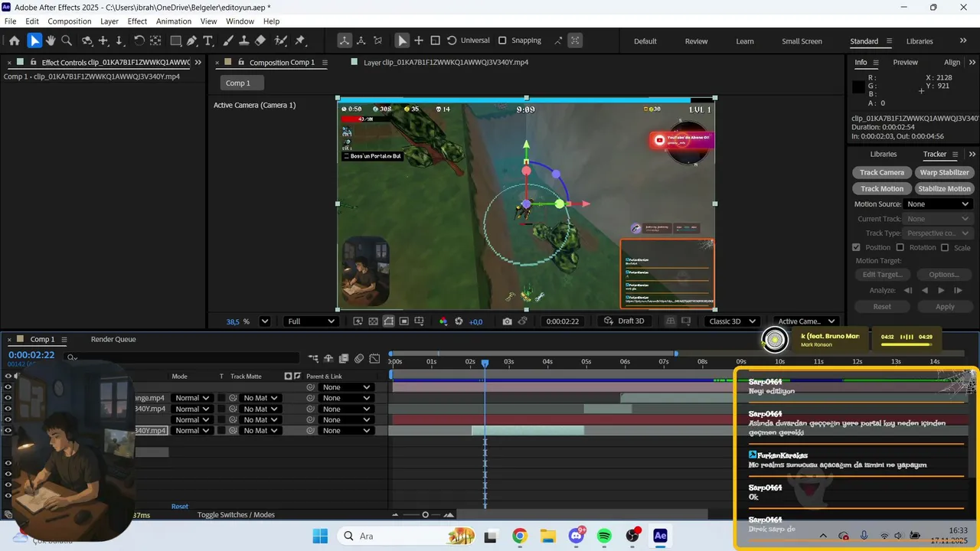Click the timeline zoom slider handle
The height and width of the screenshot is (551, 980).
coord(426,514)
